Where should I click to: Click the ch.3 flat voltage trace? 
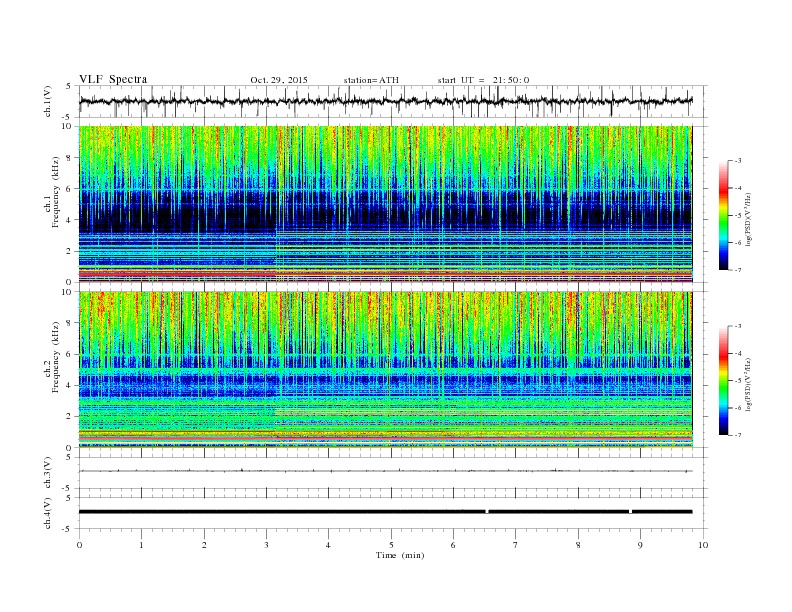(386, 471)
